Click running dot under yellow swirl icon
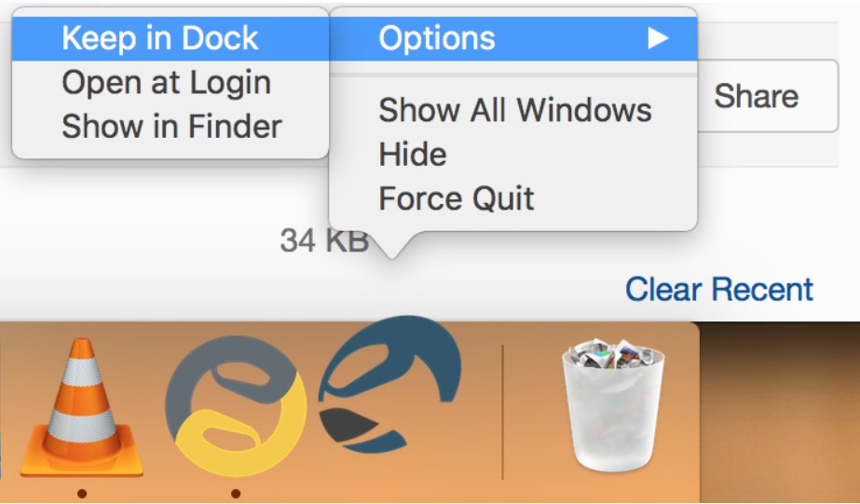The image size is (860, 504). (236, 494)
